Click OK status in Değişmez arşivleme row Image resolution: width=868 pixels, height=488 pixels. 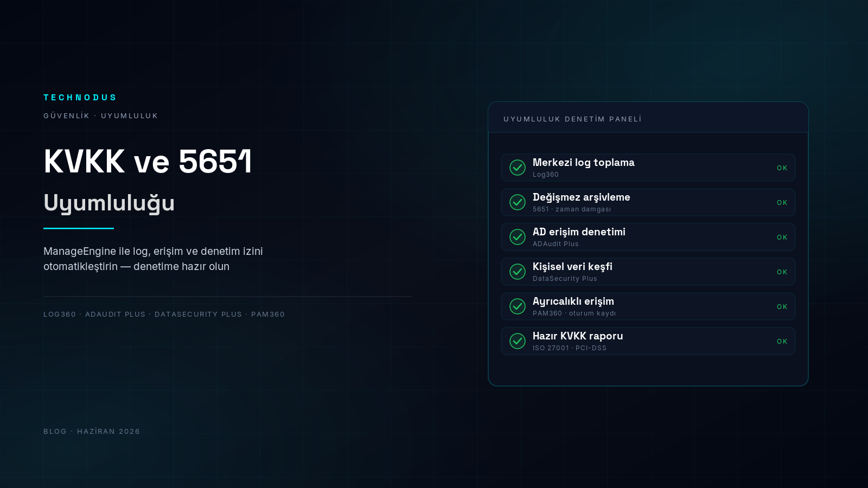pyautogui.click(x=782, y=203)
